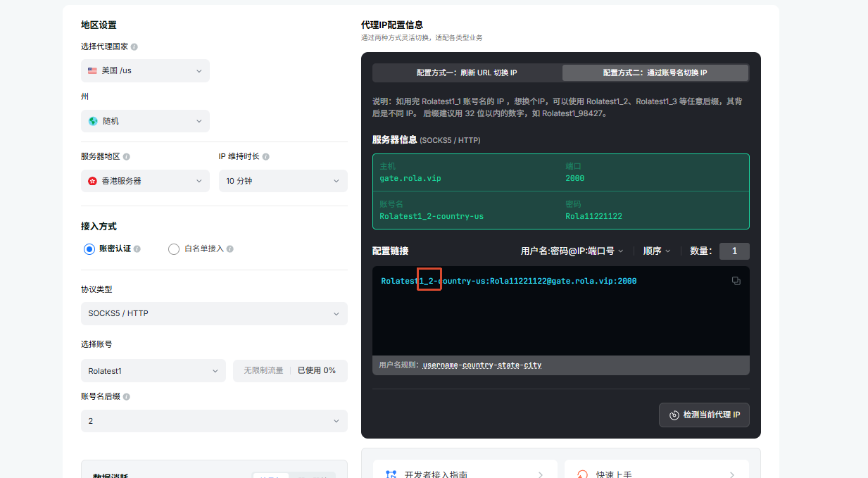Open the 美国 /us country dropdown
The height and width of the screenshot is (478, 868).
(x=145, y=70)
